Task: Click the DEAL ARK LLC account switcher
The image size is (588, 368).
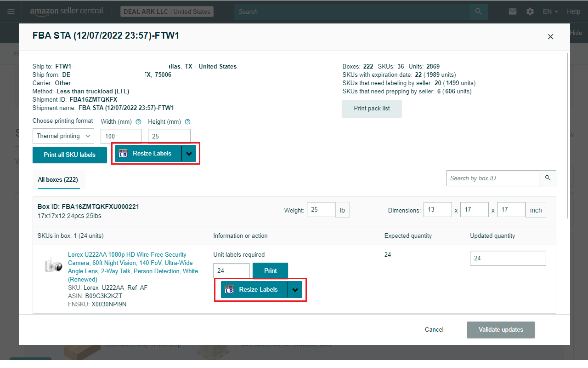Action: coord(167,11)
